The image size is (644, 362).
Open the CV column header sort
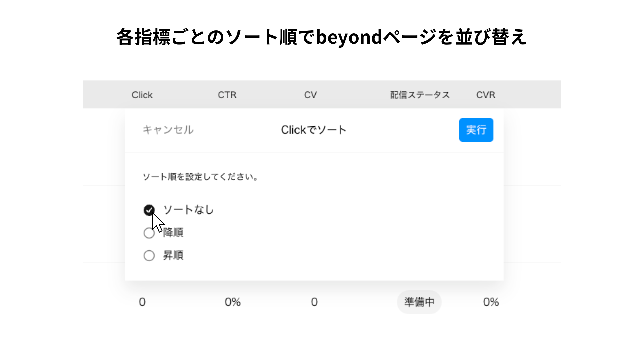pos(310,95)
